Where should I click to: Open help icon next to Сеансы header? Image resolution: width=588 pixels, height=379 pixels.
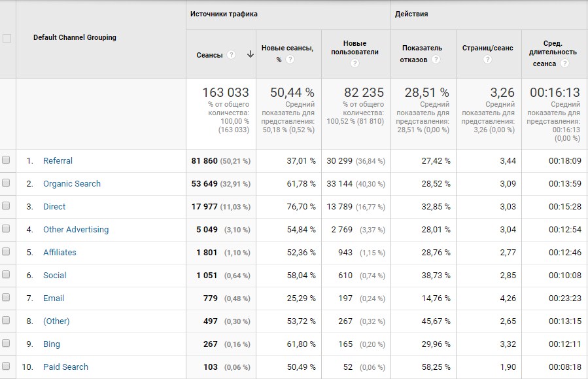232,55
